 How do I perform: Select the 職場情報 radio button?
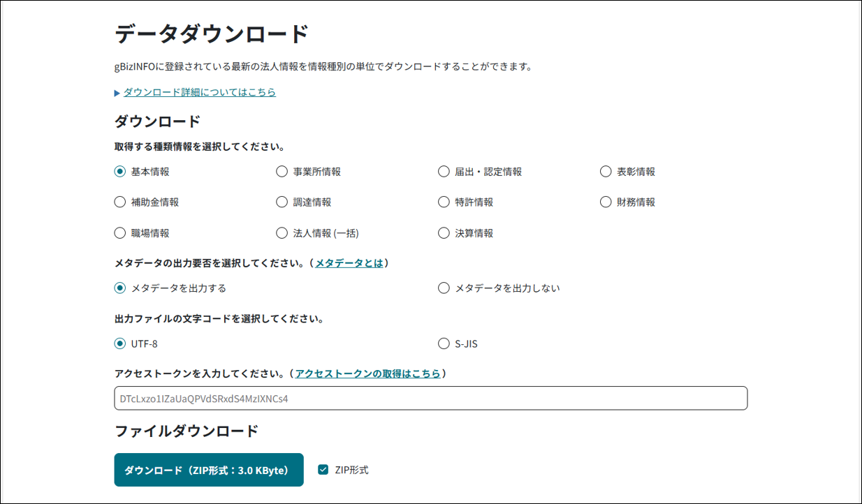click(120, 232)
